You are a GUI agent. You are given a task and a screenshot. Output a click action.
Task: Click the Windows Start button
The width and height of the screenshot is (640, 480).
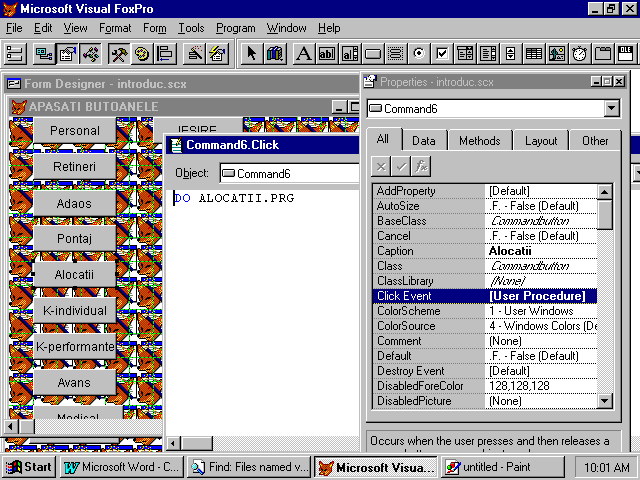(29, 467)
